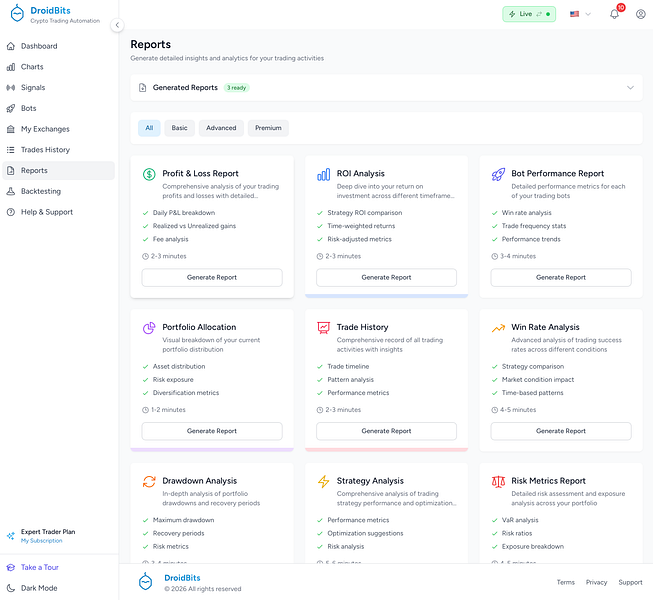653x600 pixels.
Task: Select the Premium filter tab
Action: pyautogui.click(x=268, y=128)
